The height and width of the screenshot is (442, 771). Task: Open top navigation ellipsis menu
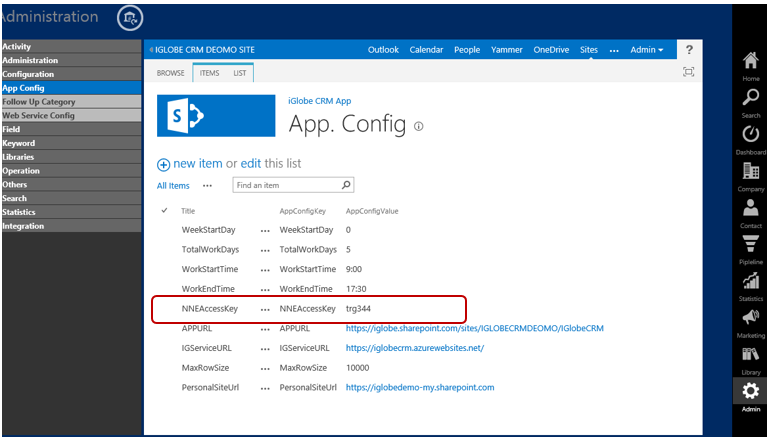pyautogui.click(x=614, y=50)
